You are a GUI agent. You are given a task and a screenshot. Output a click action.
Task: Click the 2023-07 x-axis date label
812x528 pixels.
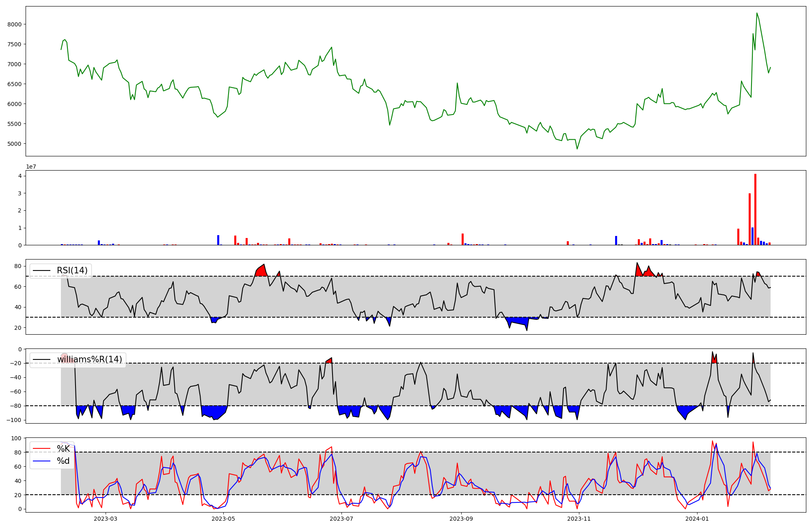tap(341, 519)
